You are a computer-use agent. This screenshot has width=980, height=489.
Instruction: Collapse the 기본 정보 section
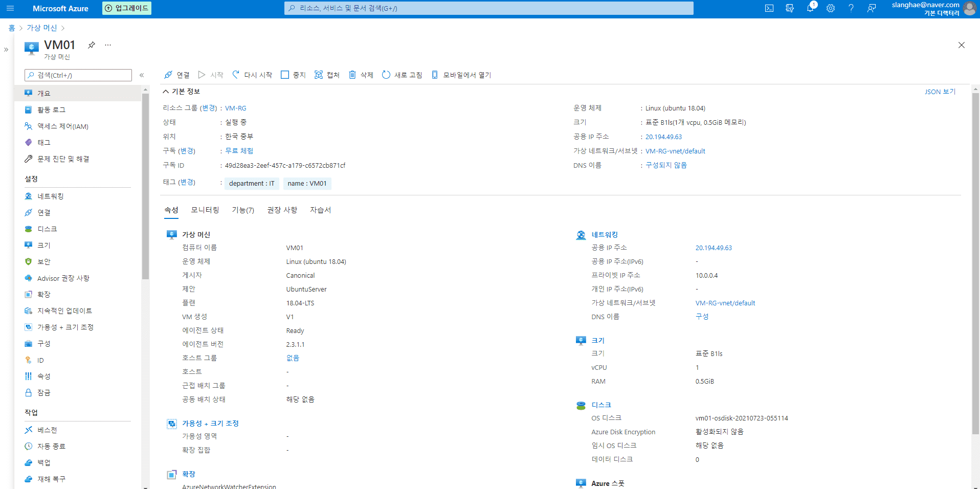(x=181, y=92)
